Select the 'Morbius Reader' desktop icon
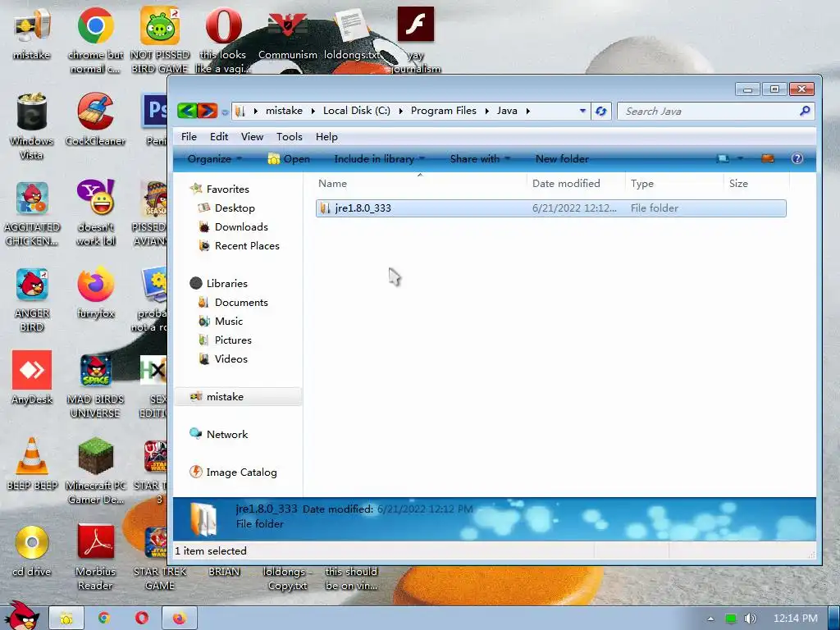Screen dimensions: 840x630 coord(95,557)
